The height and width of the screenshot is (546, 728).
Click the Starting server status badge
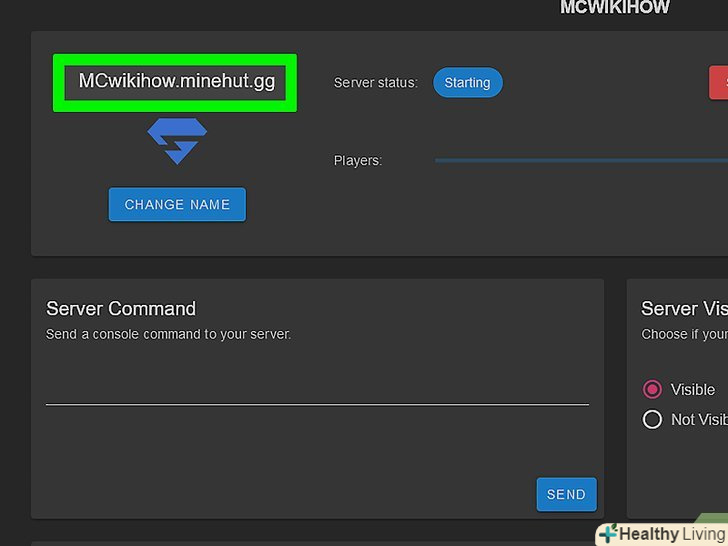[468, 83]
